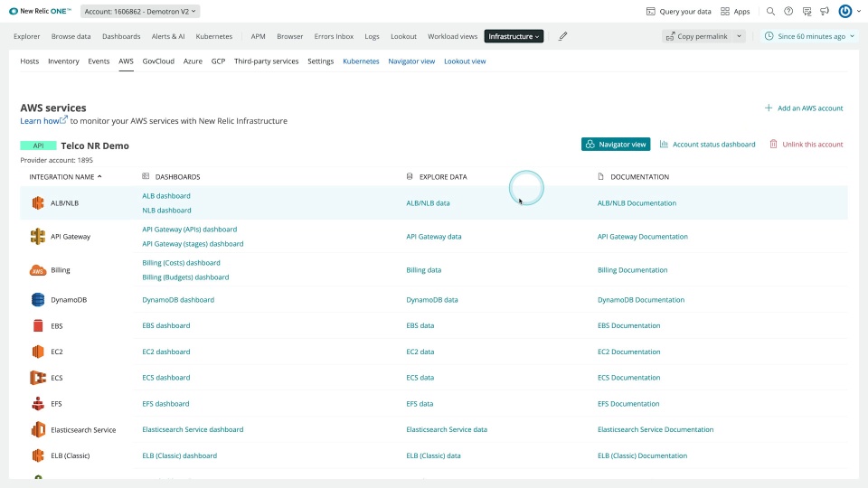The image size is (868, 488).
Task: Expand the Infrastructure menu dropdown
Action: point(514,36)
